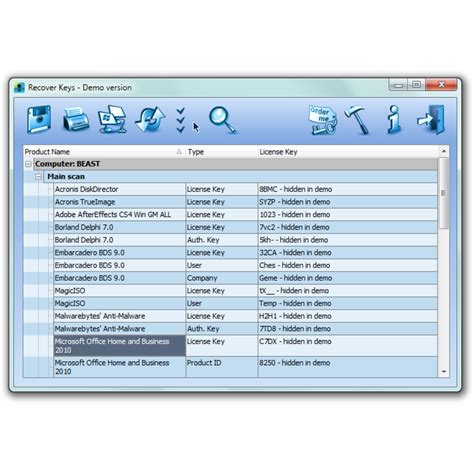The image size is (474, 474).
Task: Click the Product Name sort arrow indicator
Action: 179,152
